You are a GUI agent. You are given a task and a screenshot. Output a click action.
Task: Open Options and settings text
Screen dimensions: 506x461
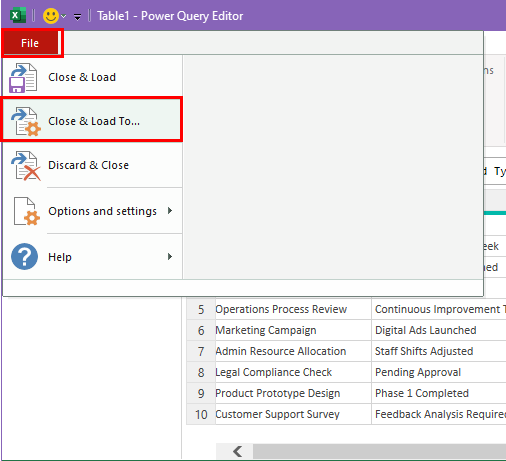point(102,211)
